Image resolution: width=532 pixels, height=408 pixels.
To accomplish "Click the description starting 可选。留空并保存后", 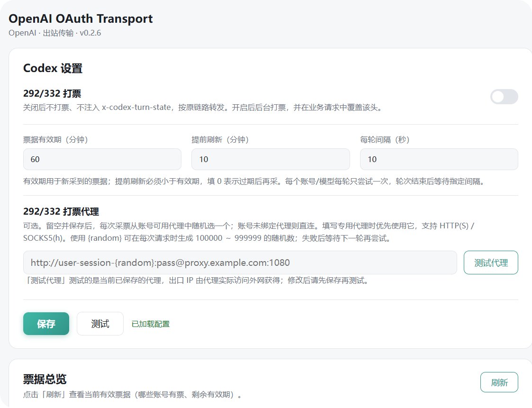I will click(249, 232).
